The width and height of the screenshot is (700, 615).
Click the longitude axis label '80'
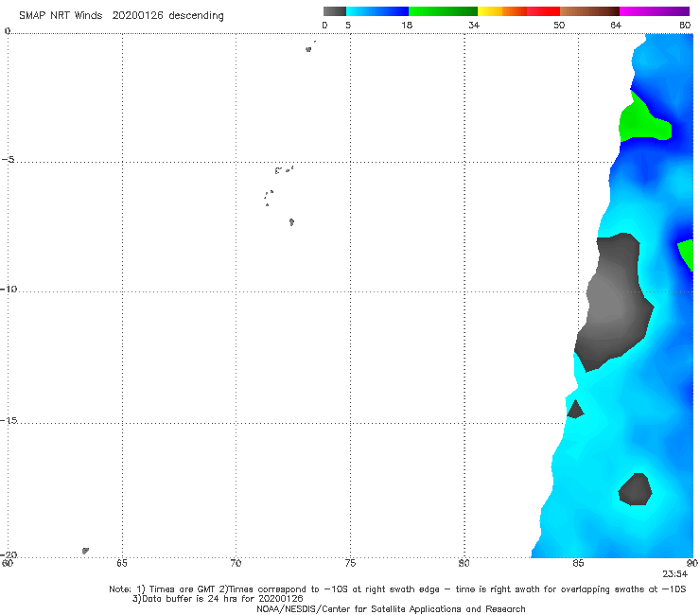pyautogui.click(x=464, y=563)
